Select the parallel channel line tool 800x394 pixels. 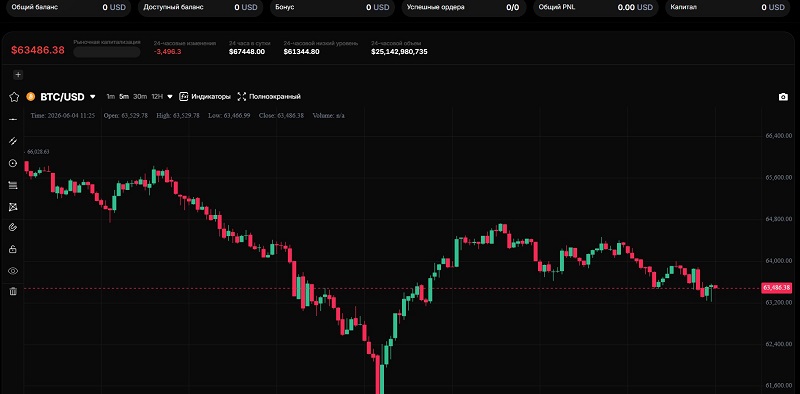point(13,141)
